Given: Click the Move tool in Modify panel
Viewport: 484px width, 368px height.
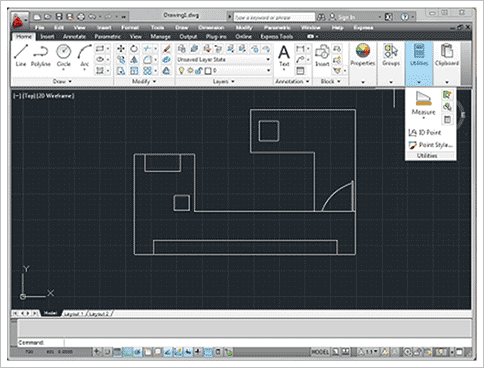Looking at the screenshot, I should [121, 49].
